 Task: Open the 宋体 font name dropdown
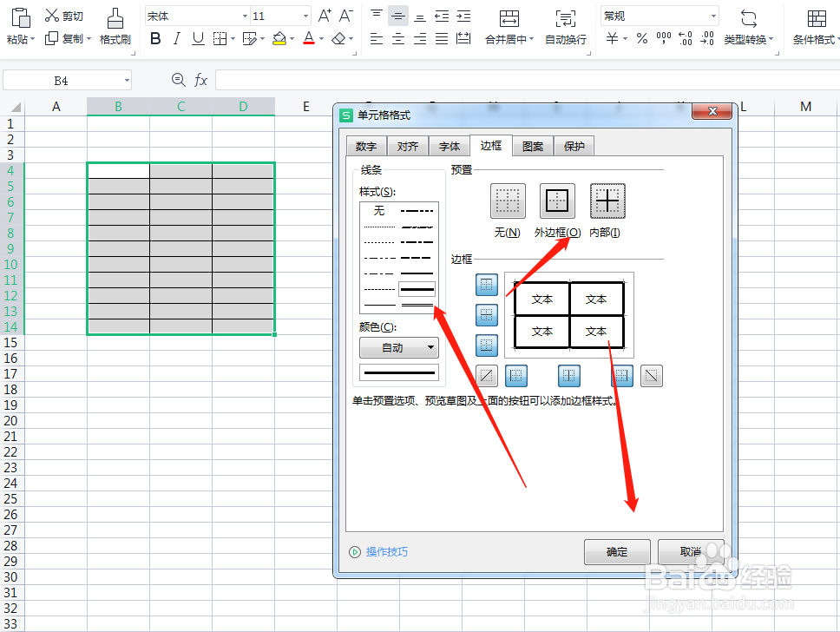tap(245, 16)
